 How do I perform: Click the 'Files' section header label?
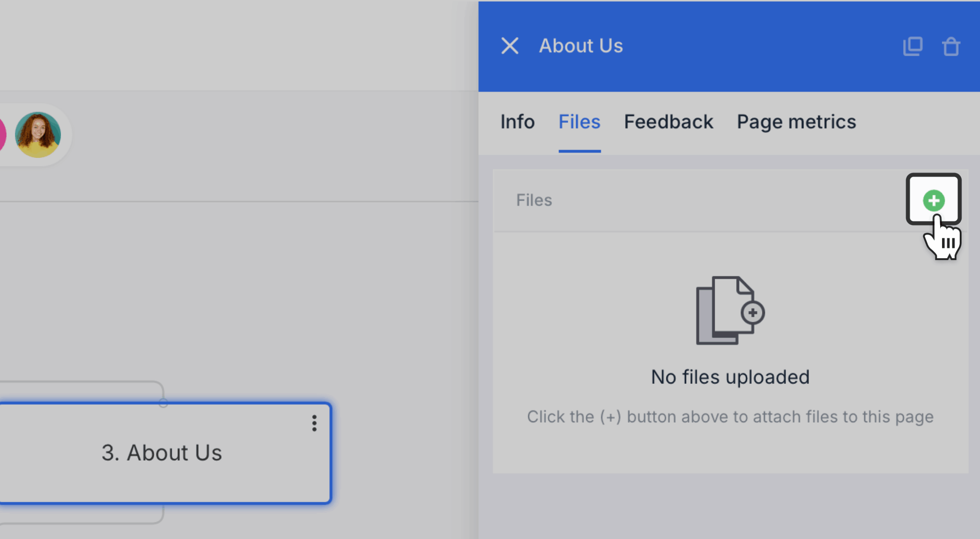tap(534, 200)
